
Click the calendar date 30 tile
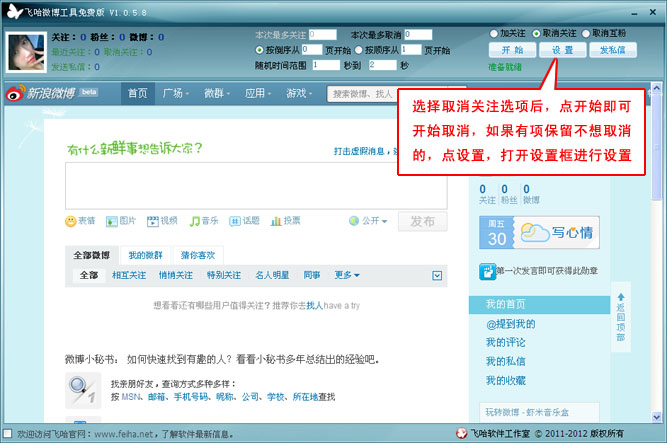(496, 233)
